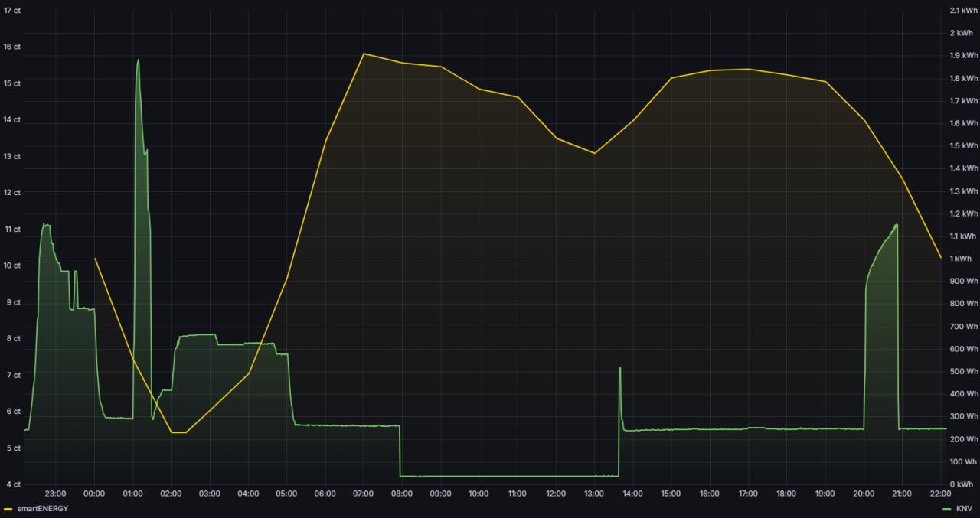980x518 pixels.
Task: Click the green KNV legend color swatch
Action: [x=947, y=509]
